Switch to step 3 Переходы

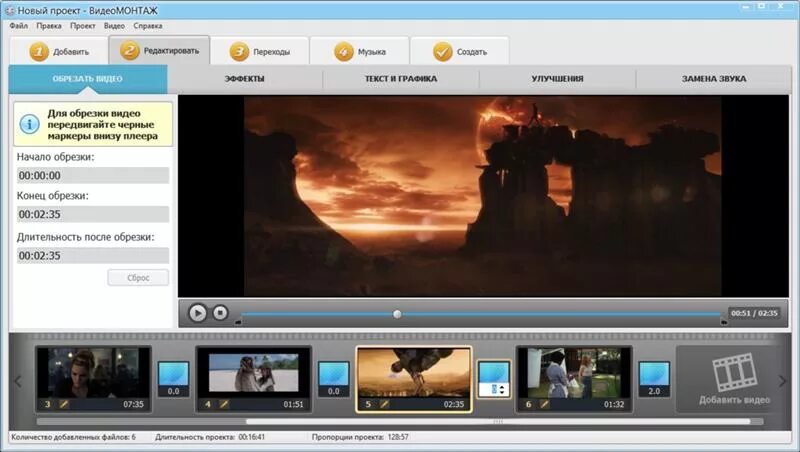click(x=260, y=52)
